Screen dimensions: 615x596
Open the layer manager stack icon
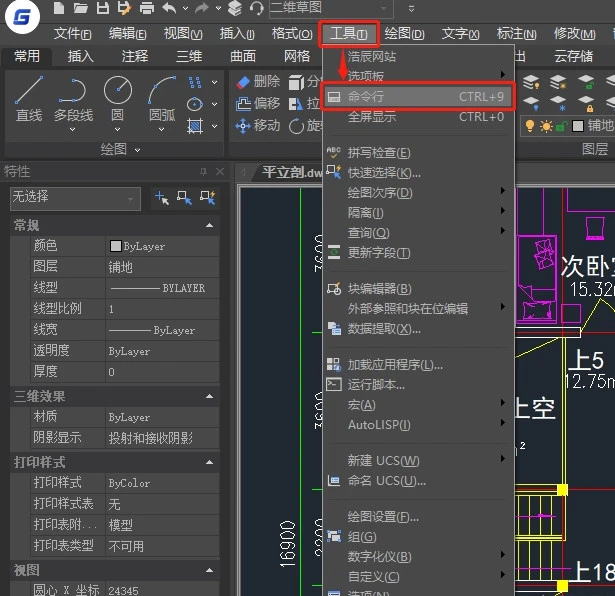235,8
